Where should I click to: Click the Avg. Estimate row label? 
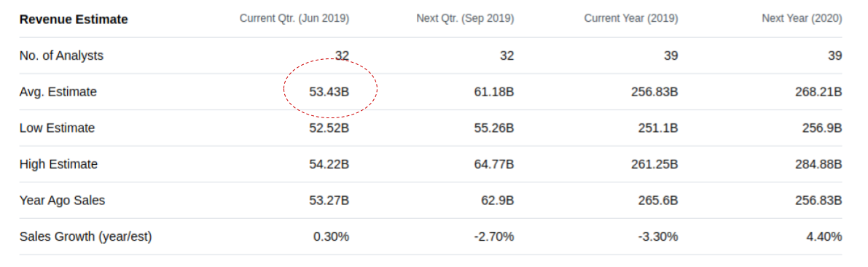click(x=58, y=92)
